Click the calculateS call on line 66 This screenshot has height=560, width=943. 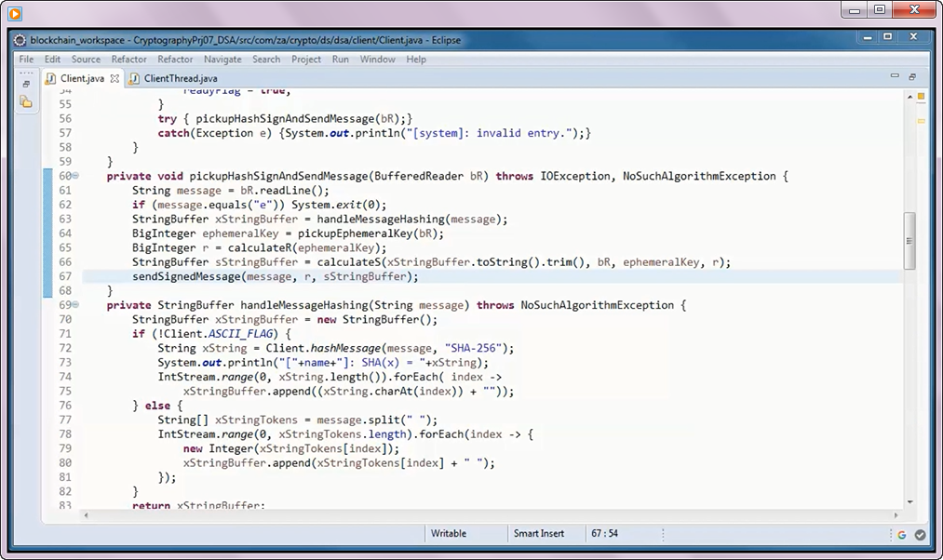[349, 262]
